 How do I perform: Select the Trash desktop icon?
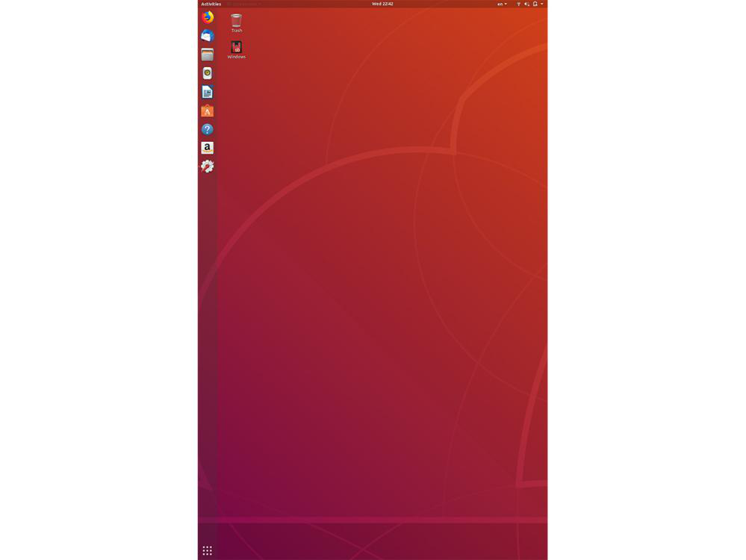pos(237,23)
